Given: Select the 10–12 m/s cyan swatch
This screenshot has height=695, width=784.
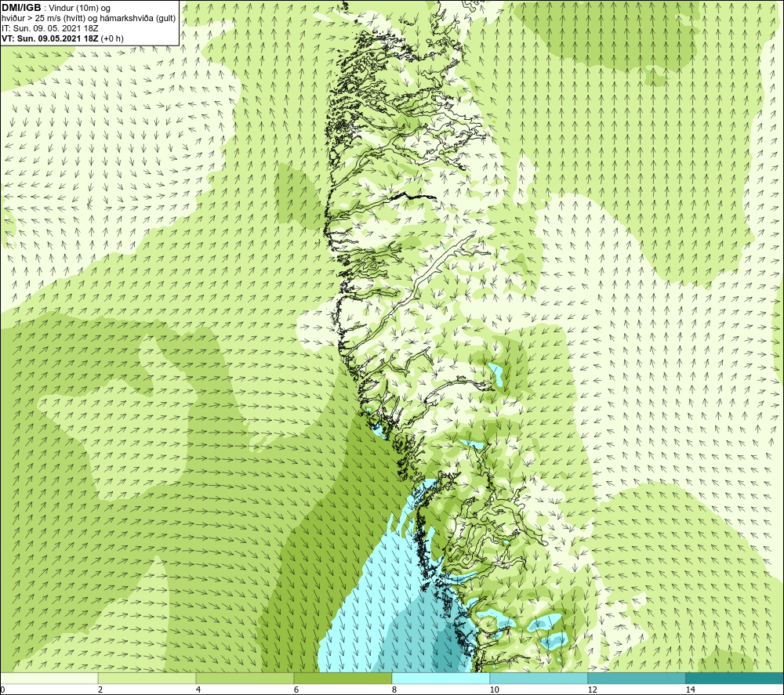Looking at the screenshot, I should (x=539, y=678).
